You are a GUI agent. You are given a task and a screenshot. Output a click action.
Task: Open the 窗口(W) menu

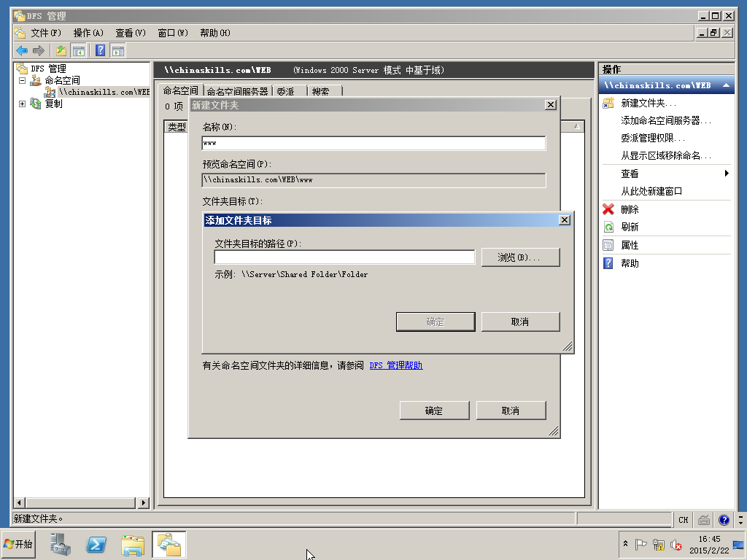point(172,32)
